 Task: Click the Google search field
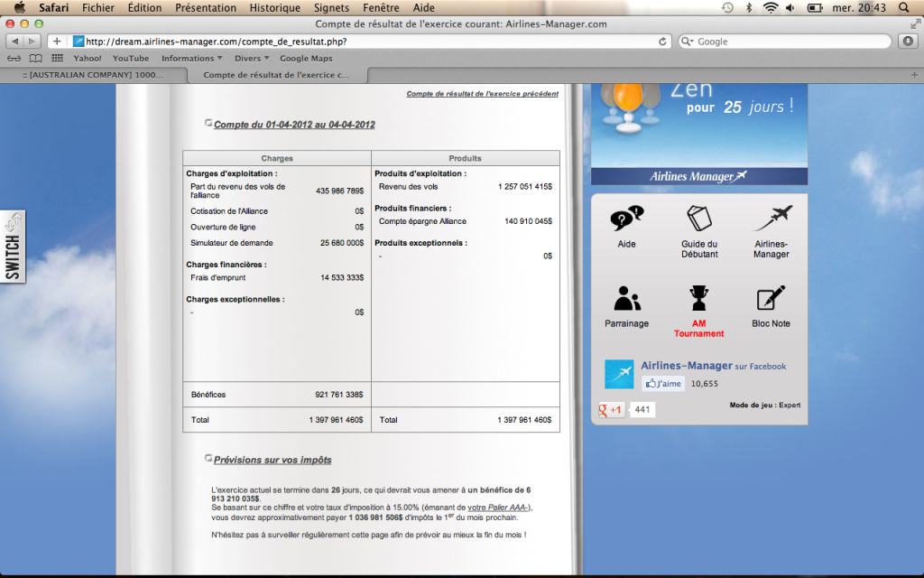pyautogui.click(x=784, y=42)
